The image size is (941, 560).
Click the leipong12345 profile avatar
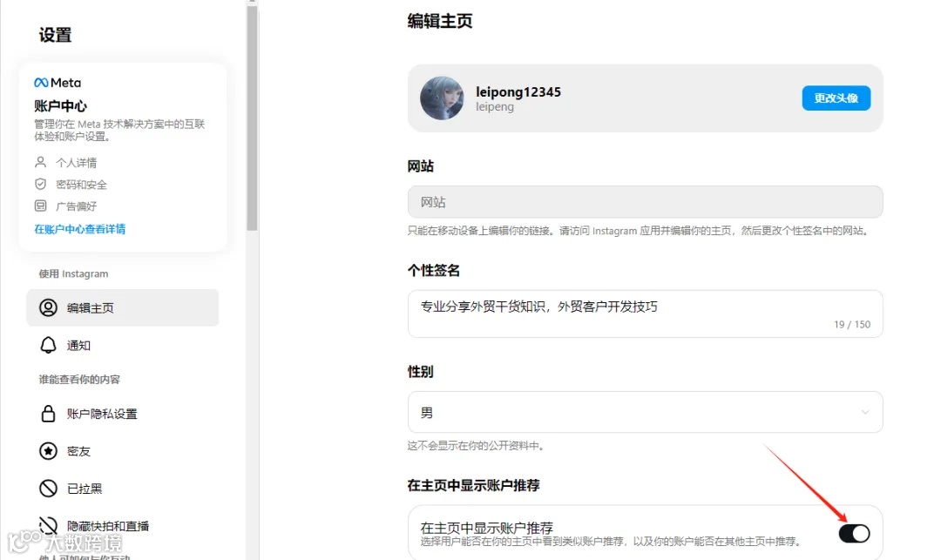pos(442,98)
